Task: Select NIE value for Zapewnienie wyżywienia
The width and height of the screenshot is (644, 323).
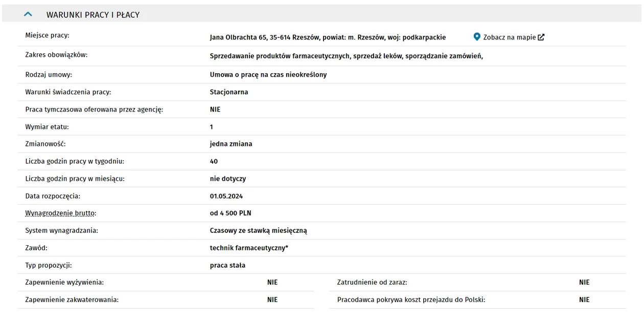Action: (x=272, y=283)
